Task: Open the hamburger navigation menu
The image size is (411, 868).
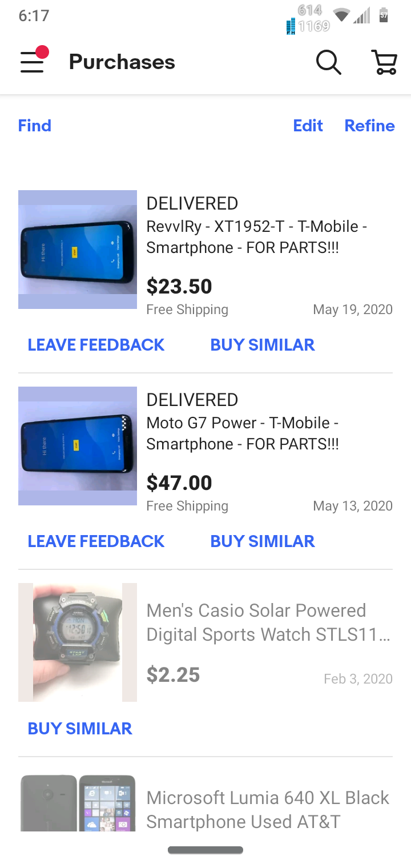Action: click(x=33, y=62)
